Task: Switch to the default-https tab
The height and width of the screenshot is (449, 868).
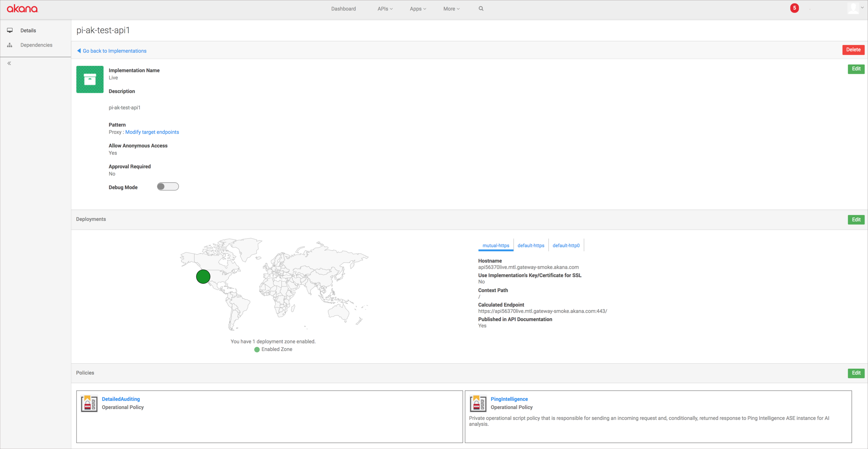Action: [531, 246]
